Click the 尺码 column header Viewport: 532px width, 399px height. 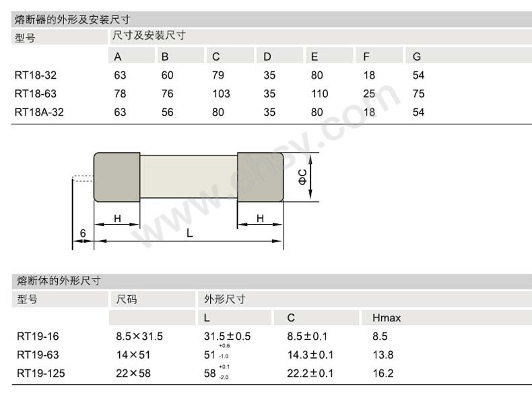coord(127,299)
